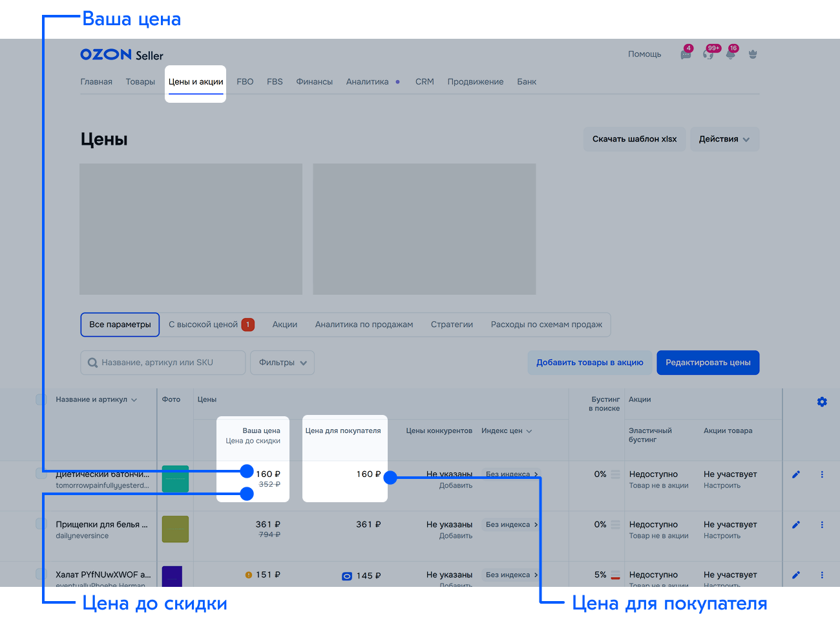Screen dimensions: 840x636
Task: Click the Ozon Seller logo
Action: (x=121, y=55)
